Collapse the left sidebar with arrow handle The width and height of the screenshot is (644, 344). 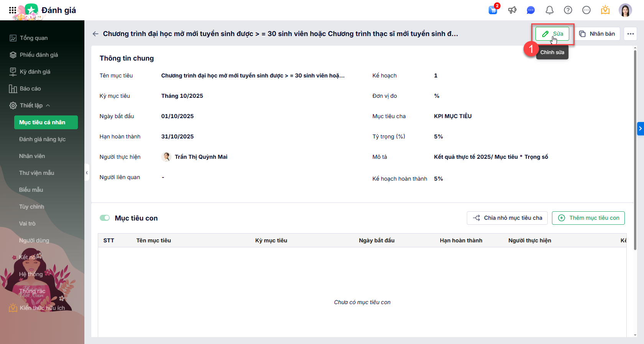[87, 173]
